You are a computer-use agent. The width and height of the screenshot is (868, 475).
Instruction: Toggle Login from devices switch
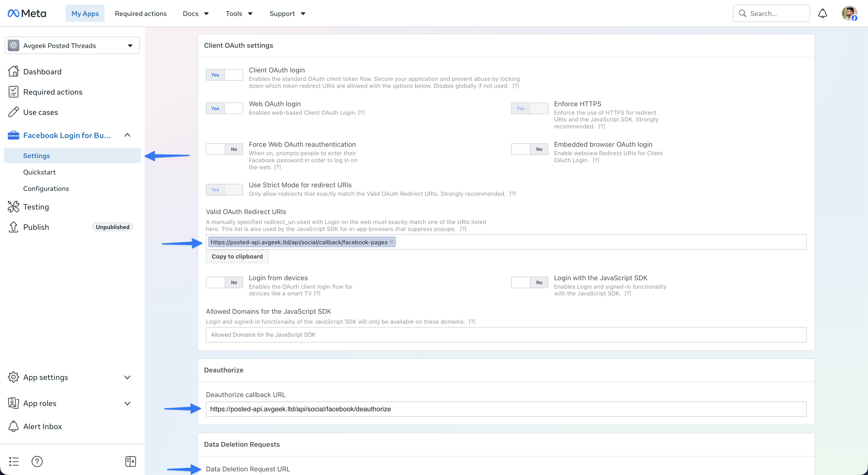[224, 282]
